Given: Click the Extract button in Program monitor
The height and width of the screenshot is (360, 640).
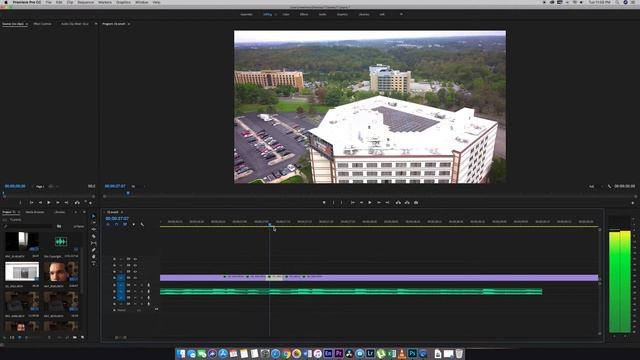Looking at the screenshot, I should tap(407, 202).
